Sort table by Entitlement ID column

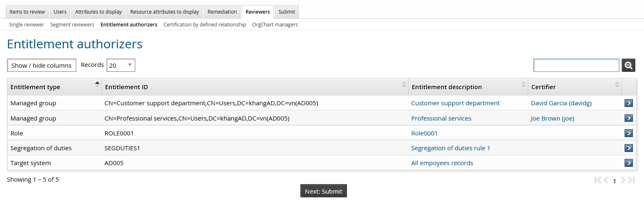coord(403,85)
